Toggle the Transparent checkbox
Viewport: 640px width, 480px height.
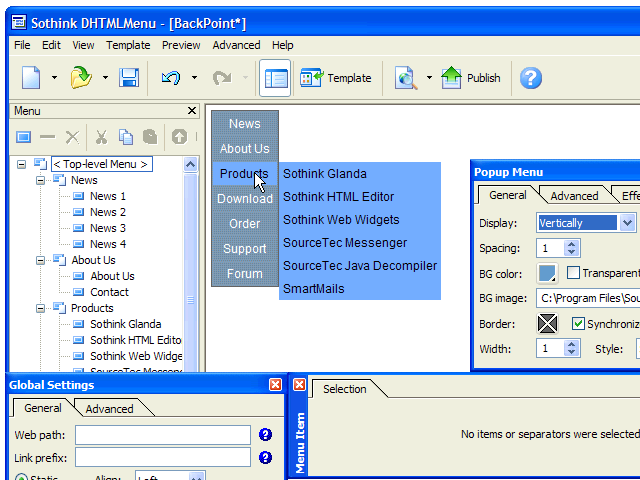pos(573,273)
